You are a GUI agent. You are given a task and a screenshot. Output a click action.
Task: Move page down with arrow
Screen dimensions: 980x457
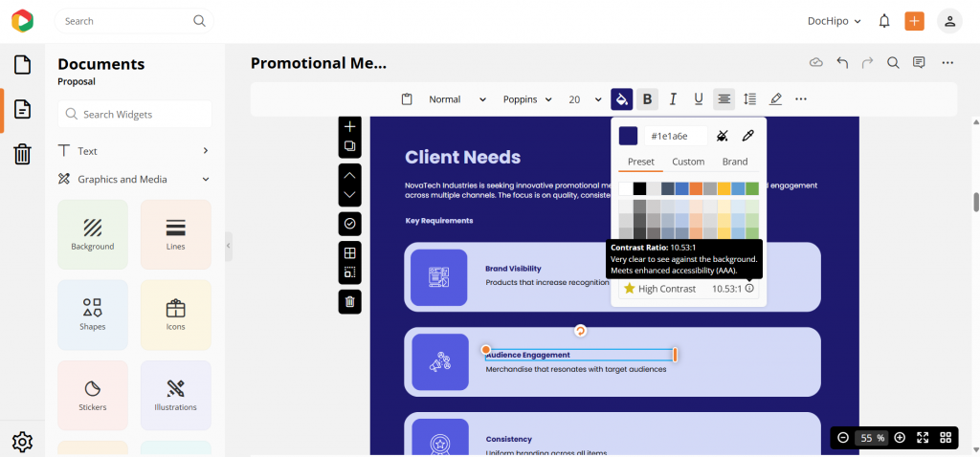350,195
